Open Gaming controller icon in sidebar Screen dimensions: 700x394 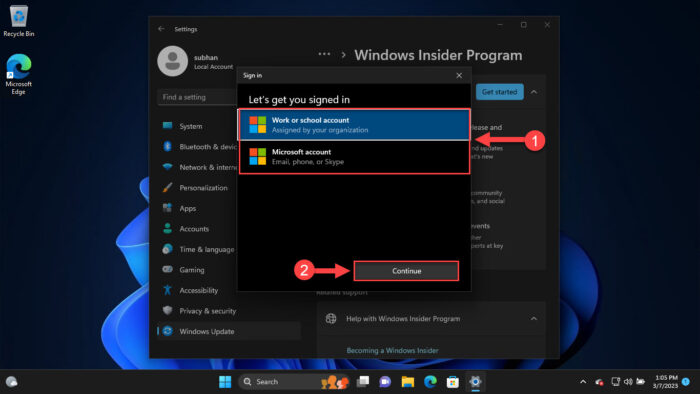pos(167,270)
